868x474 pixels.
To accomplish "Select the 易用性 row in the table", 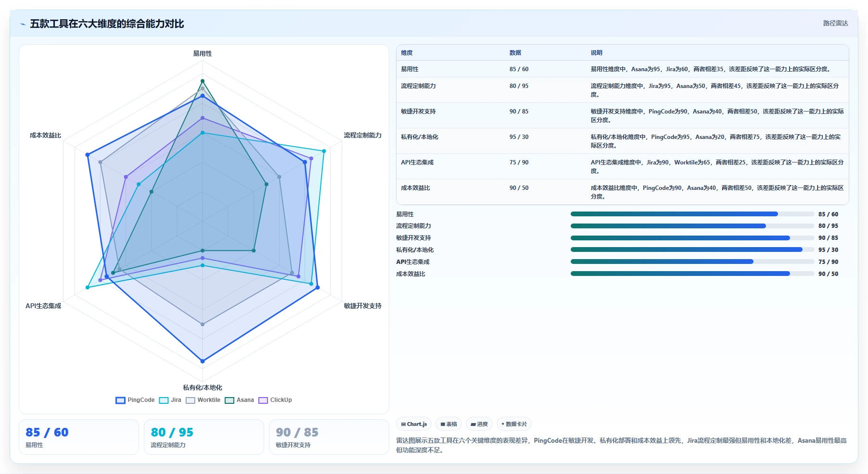I will [622, 69].
